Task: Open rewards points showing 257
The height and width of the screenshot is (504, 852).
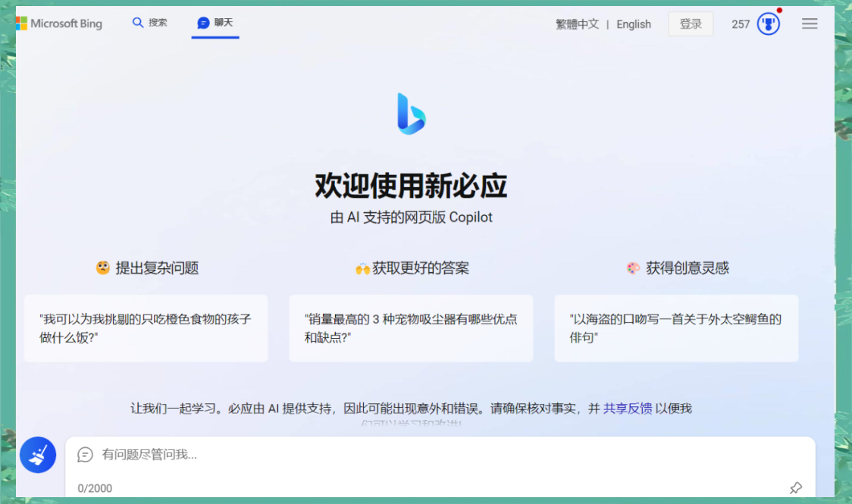Action: [741, 24]
